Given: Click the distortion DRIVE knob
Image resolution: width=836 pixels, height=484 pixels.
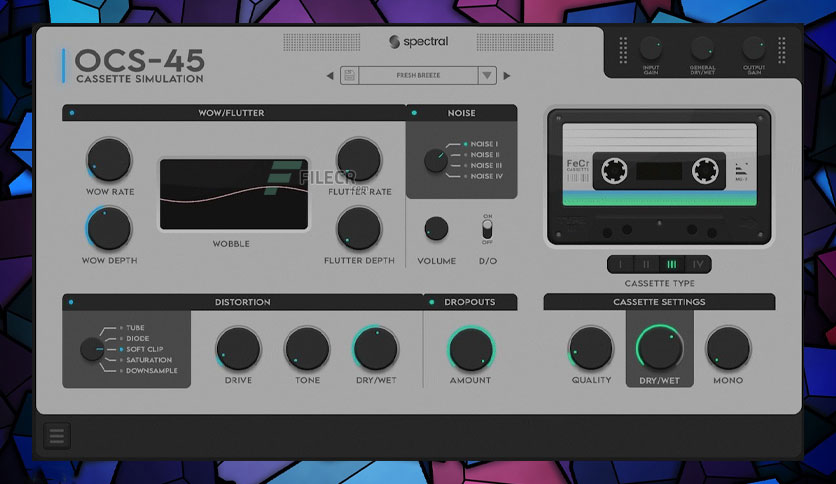Looking at the screenshot, I should [x=238, y=349].
